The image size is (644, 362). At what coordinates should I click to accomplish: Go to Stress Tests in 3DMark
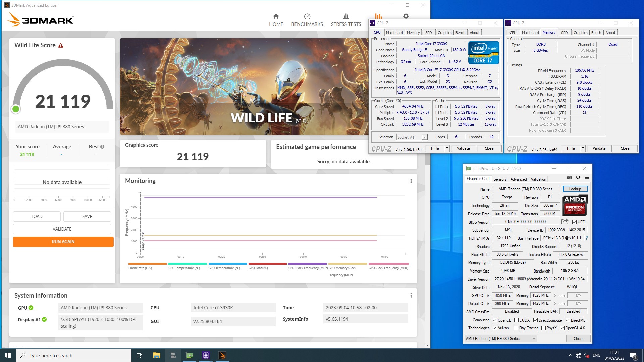346,20
